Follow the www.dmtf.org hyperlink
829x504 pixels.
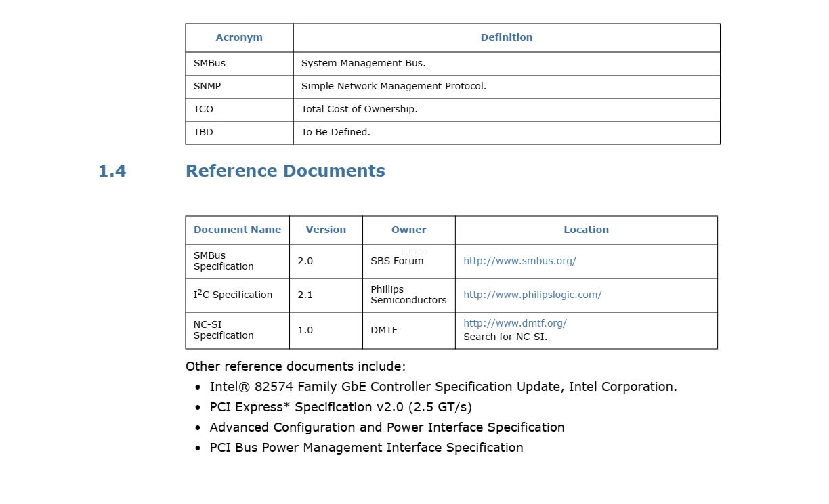tap(515, 323)
